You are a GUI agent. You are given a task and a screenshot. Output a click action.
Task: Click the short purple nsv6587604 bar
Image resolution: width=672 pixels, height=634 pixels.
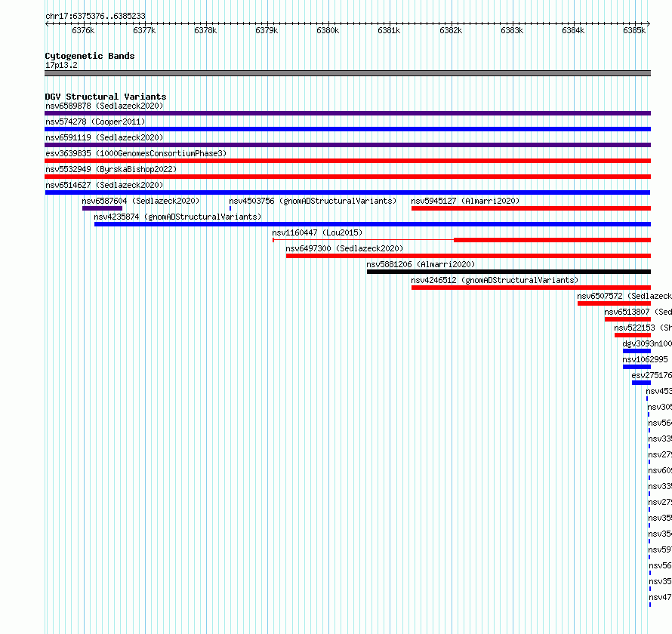(x=102, y=208)
